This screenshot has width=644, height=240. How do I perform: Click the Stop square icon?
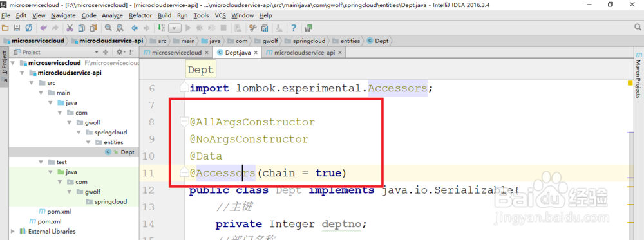[223, 28]
